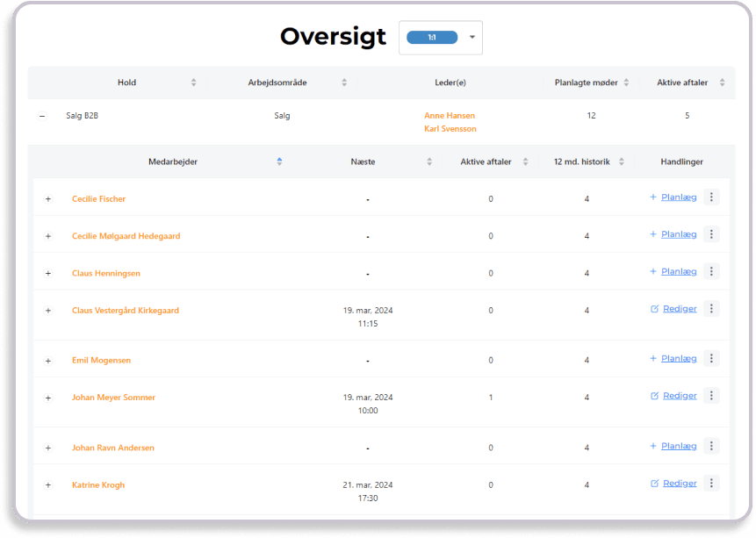Open Johan Ravn Andersen employee link
The image size is (756, 538).
click(112, 448)
